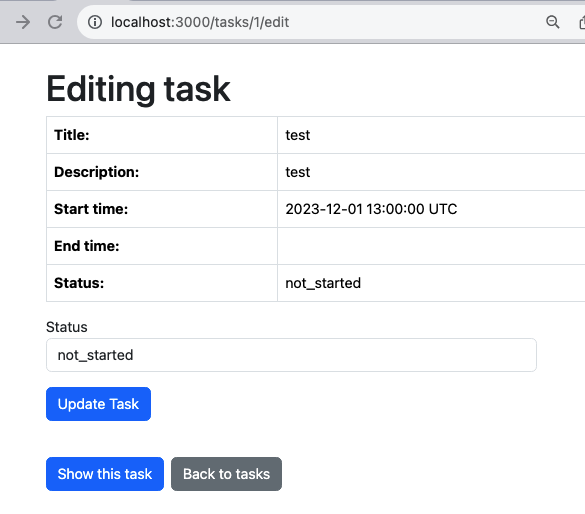Click the Status: row label in the table

162,283
